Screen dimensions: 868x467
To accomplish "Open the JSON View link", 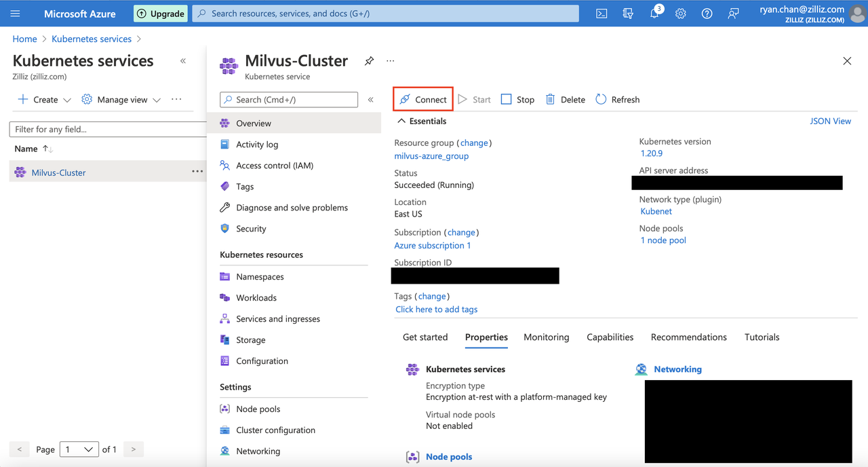I will pyautogui.click(x=830, y=121).
